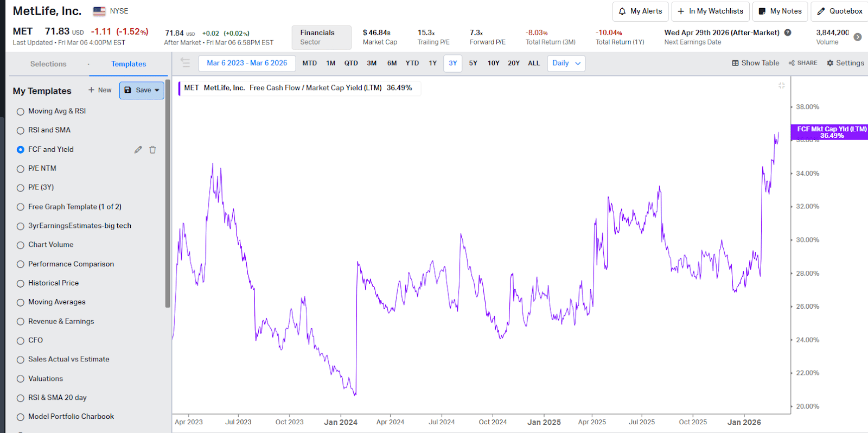Select the Chart Volume template
The width and height of the screenshot is (868, 433).
click(x=21, y=245)
